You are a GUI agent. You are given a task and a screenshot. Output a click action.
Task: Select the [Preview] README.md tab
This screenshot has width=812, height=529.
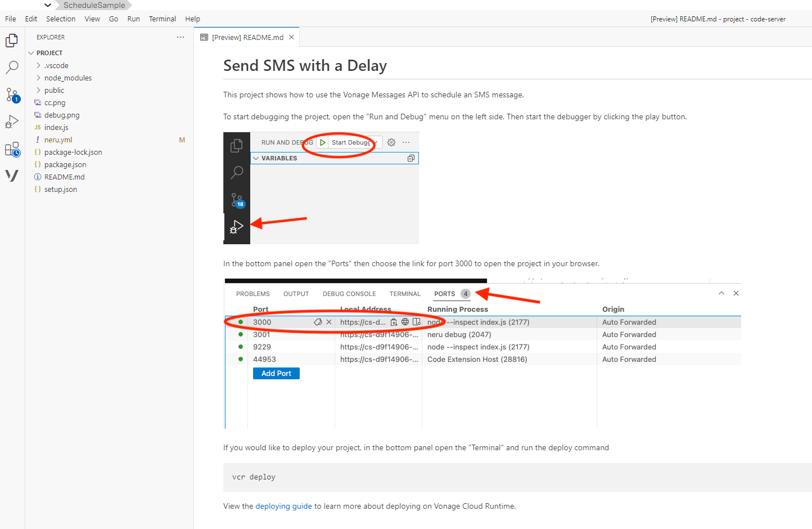[247, 37]
